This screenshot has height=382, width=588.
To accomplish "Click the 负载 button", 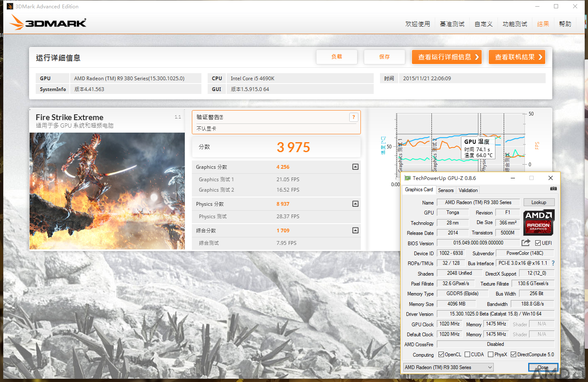I will tap(337, 57).
